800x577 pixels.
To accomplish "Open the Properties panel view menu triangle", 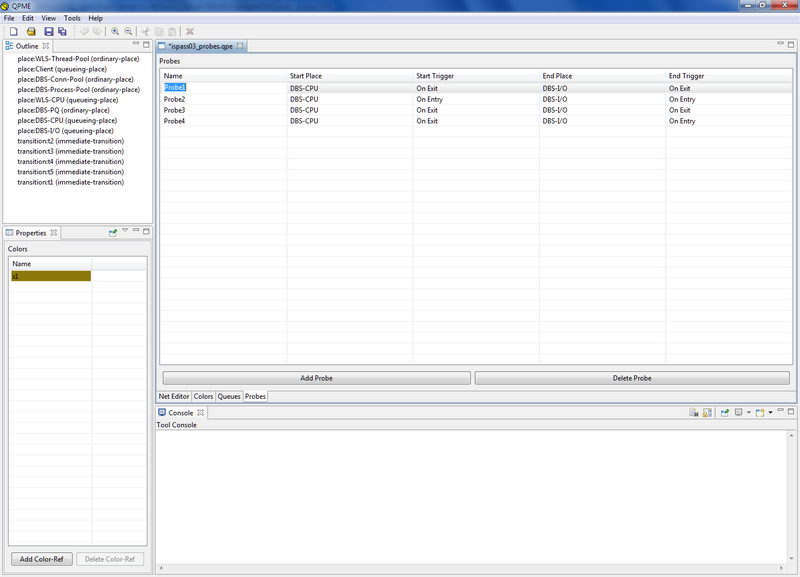I will click(125, 232).
